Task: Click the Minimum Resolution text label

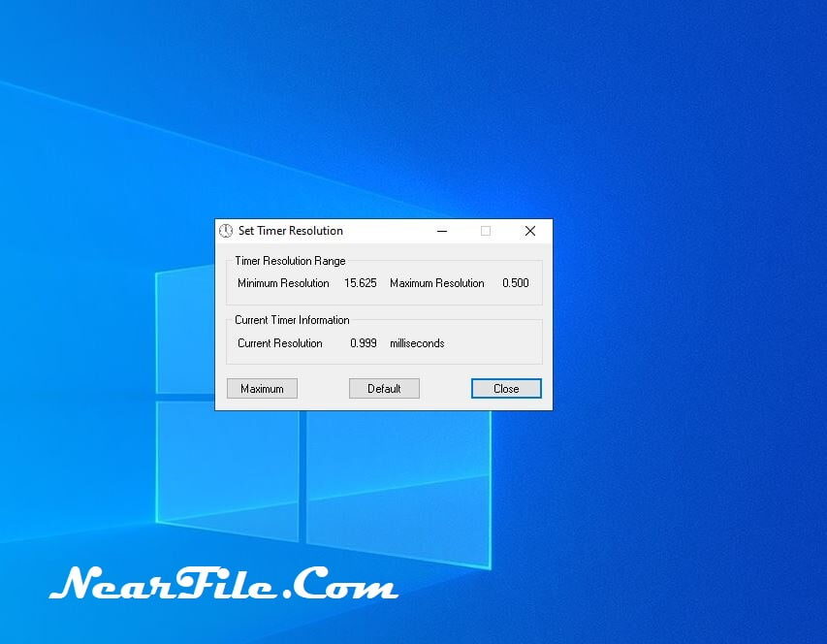Action: pyautogui.click(x=283, y=283)
